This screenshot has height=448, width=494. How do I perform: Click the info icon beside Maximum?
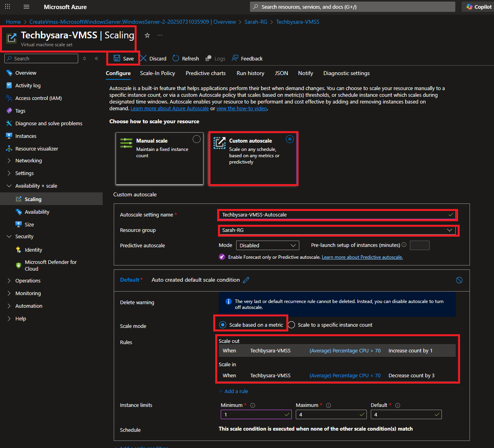click(329, 405)
